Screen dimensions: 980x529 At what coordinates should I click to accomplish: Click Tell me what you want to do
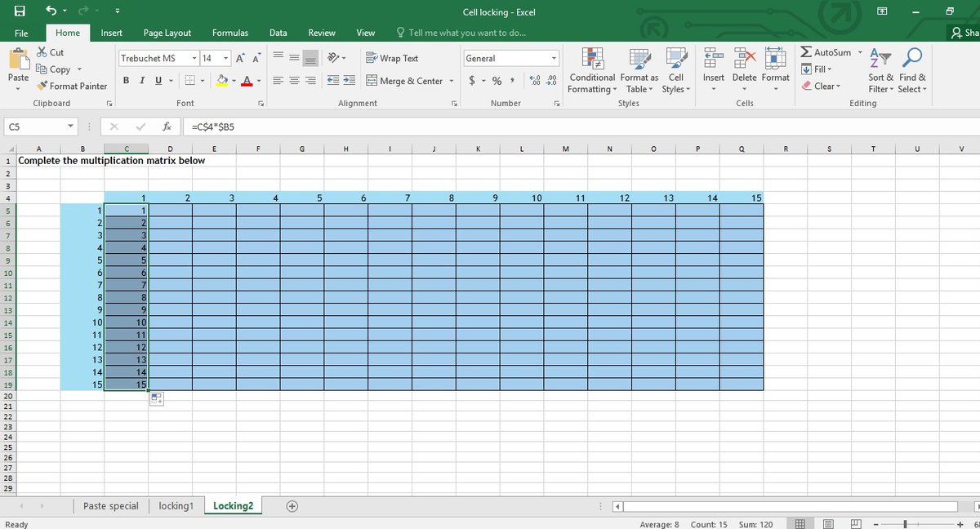461,33
